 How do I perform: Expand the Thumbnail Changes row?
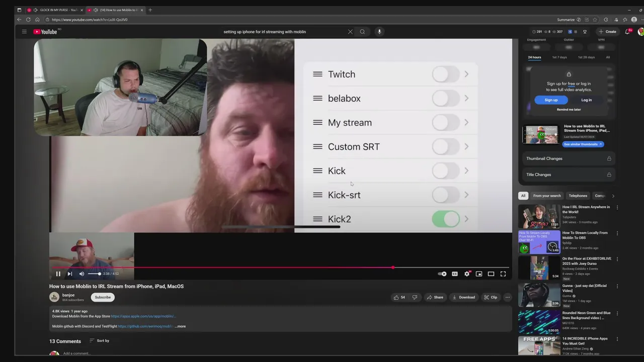569,158
